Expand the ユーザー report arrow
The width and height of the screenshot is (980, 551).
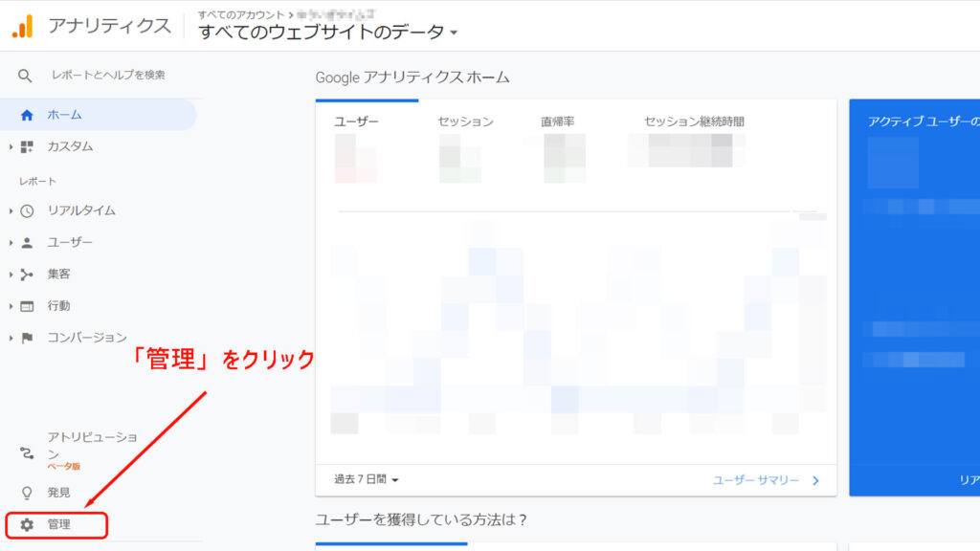(11, 242)
